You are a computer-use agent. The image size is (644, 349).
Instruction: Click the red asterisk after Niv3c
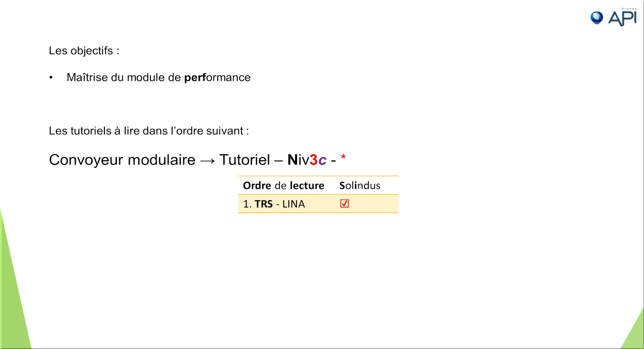click(343, 157)
